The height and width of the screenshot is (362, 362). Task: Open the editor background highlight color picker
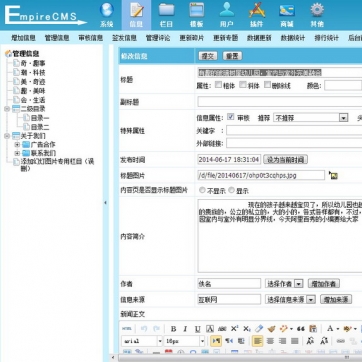[x=349, y=329]
